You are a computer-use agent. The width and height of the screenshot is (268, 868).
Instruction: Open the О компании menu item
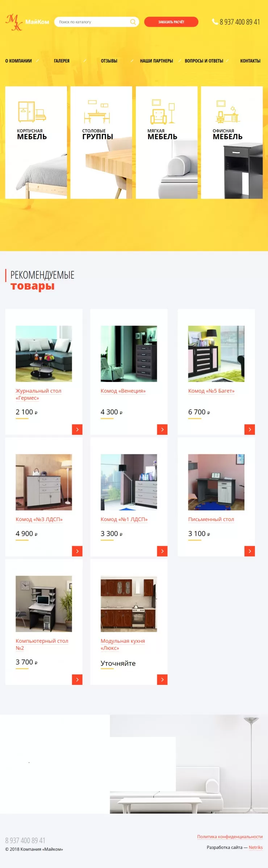[18, 61]
